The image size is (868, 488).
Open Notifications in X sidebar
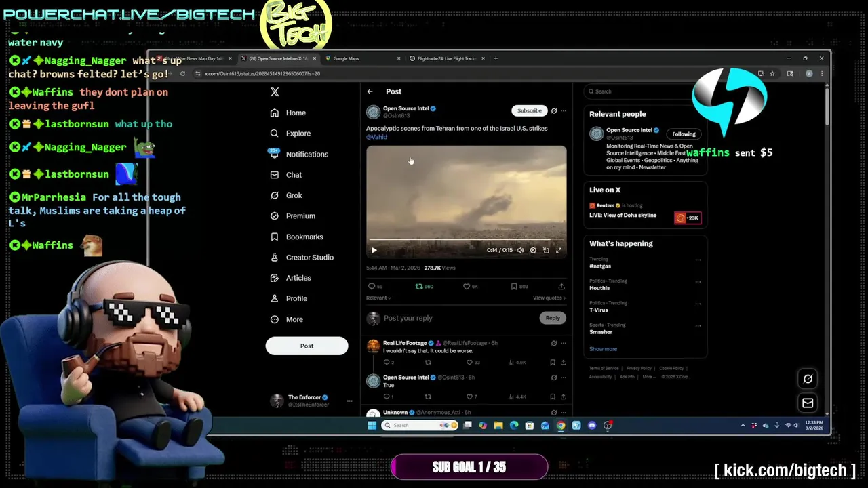click(x=299, y=154)
